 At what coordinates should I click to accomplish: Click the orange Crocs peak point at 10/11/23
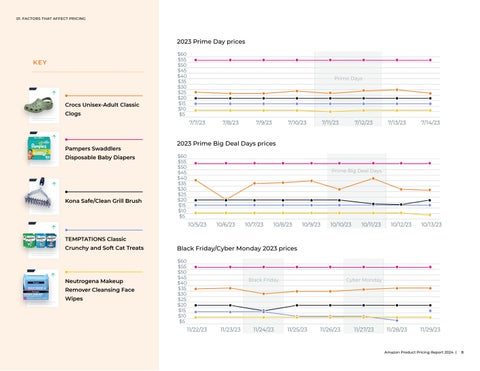coord(373,179)
